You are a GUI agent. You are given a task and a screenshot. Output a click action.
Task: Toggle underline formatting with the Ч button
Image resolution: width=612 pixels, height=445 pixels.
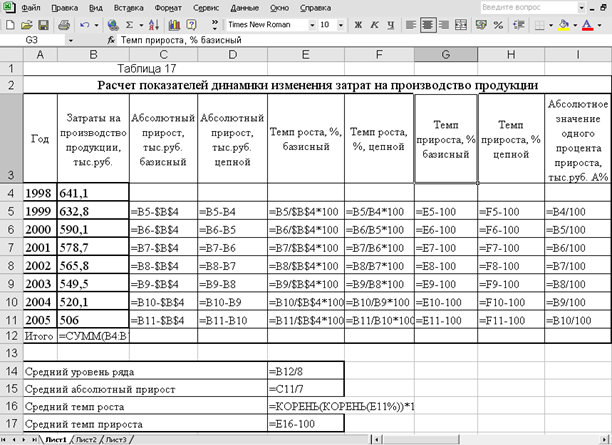[x=389, y=23]
